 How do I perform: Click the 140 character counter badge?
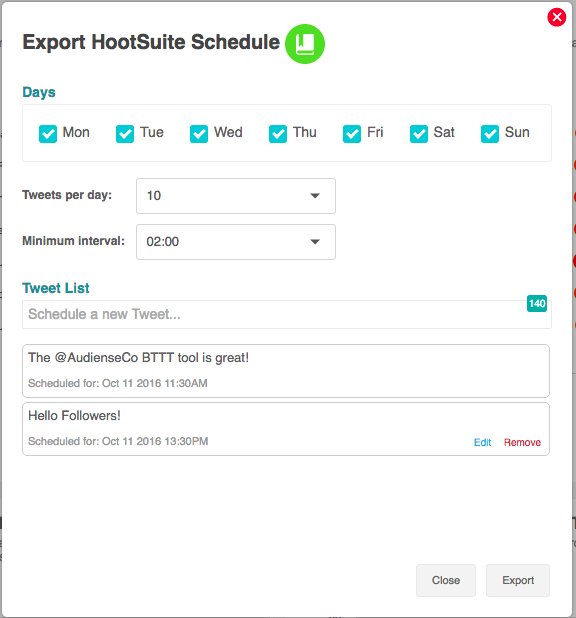pyautogui.click(x=537, y=303)
